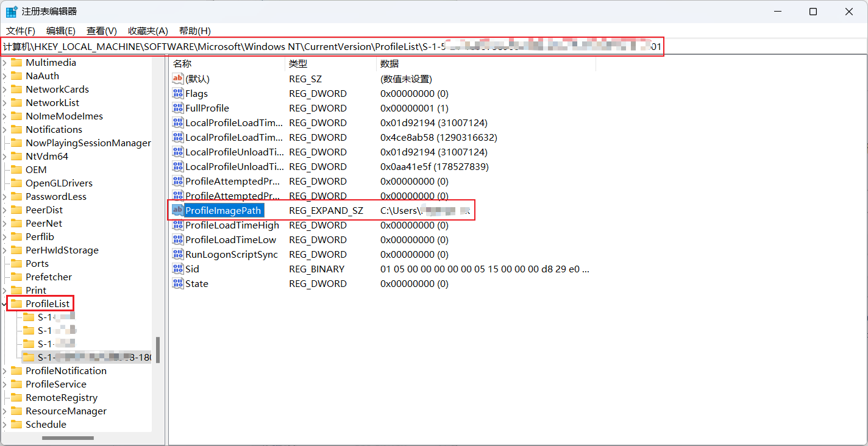Click the ProfileImagePath string value icon
This screenshot has height=446, width=868.
click(178, 210)
